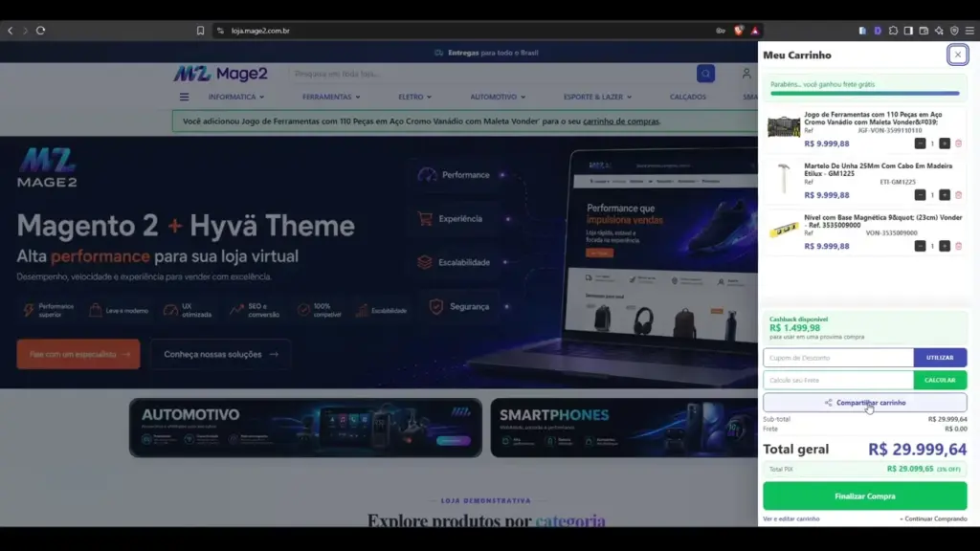
Task: Expand the FERRAMENTAS dropdown menu
Action: coord(331,97)
